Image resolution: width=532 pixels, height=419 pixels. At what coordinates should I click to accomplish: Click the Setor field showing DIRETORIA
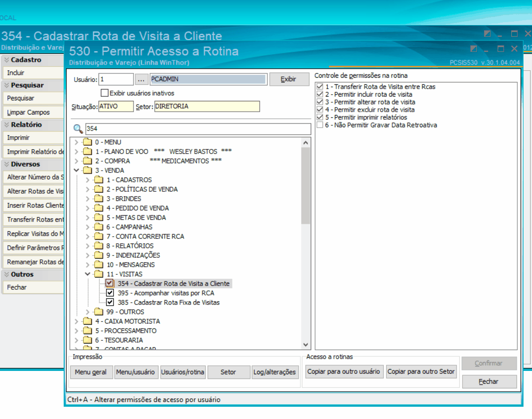pyautogui.click(x=207, y=107)
